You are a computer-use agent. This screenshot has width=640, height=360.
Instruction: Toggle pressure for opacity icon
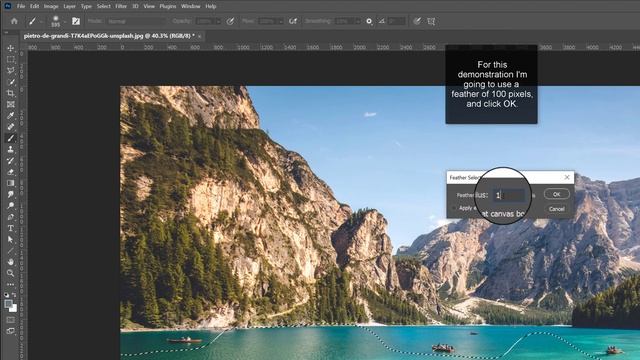pos(231,21)
